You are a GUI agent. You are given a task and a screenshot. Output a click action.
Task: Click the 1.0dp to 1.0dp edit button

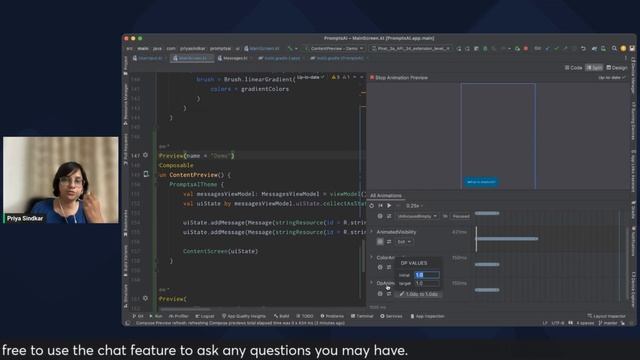tap(419, 294)
